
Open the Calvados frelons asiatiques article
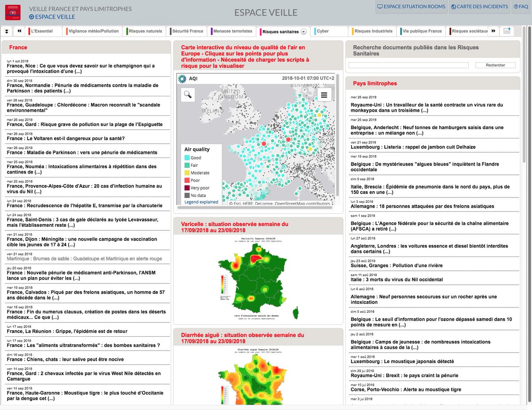86,295
